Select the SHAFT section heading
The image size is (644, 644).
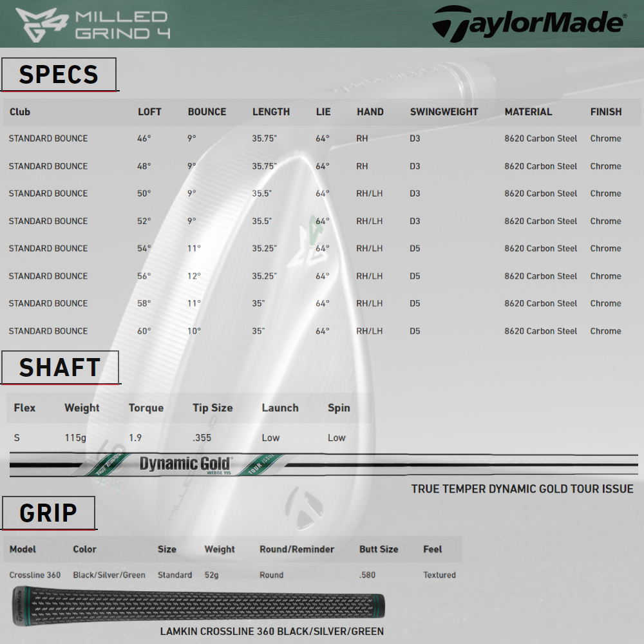pyautogui.click(x=60, y=367)
